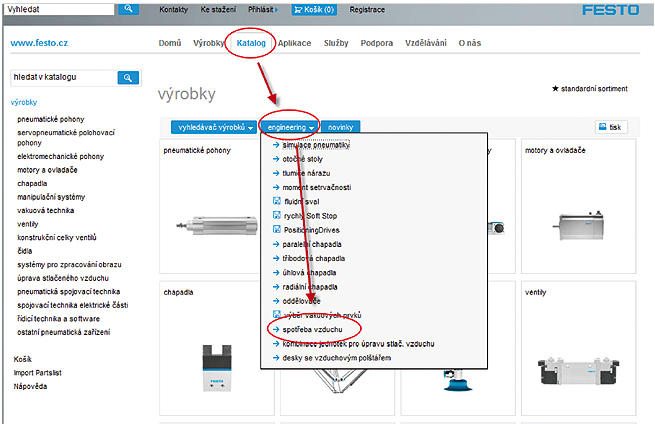Open Podpora in main navigation
655x426 pixels.
[x=377, y=43]
